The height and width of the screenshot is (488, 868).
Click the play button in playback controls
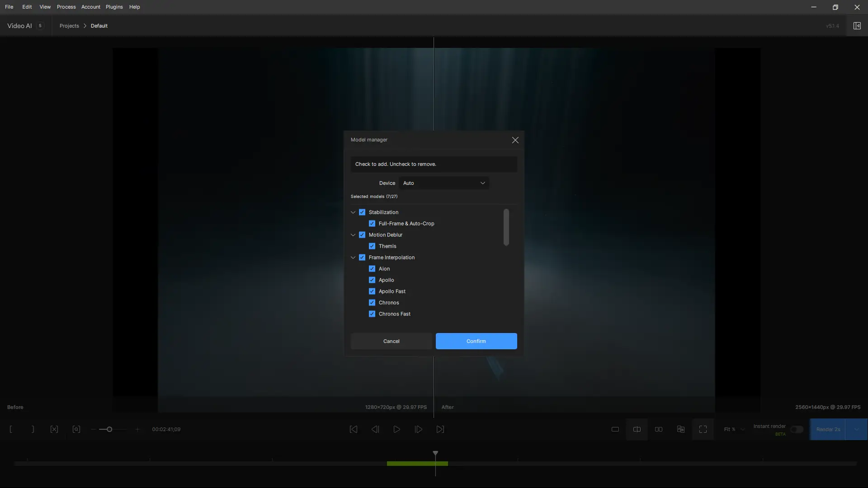pos(396,429)
